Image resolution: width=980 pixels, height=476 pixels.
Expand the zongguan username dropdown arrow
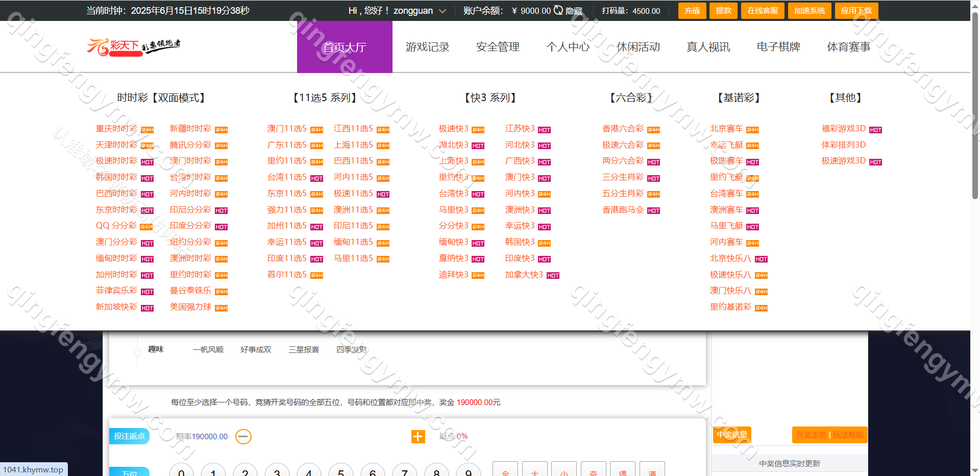pyautogui.click(x=443, y=11)
